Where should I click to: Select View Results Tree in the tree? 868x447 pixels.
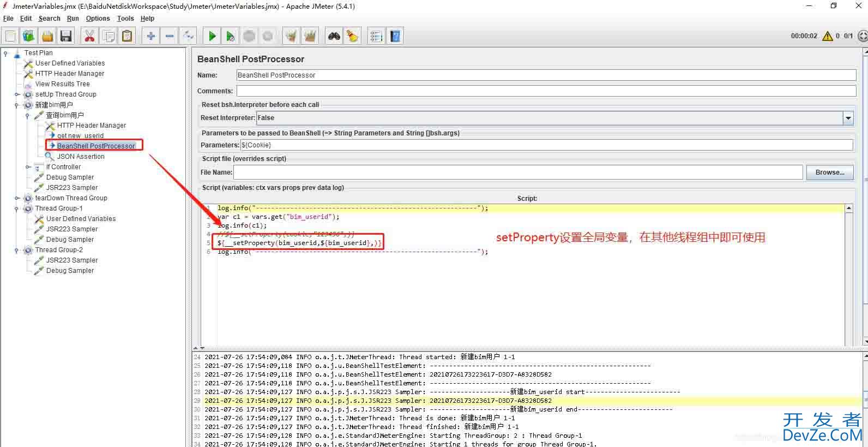tap(62, 84)
